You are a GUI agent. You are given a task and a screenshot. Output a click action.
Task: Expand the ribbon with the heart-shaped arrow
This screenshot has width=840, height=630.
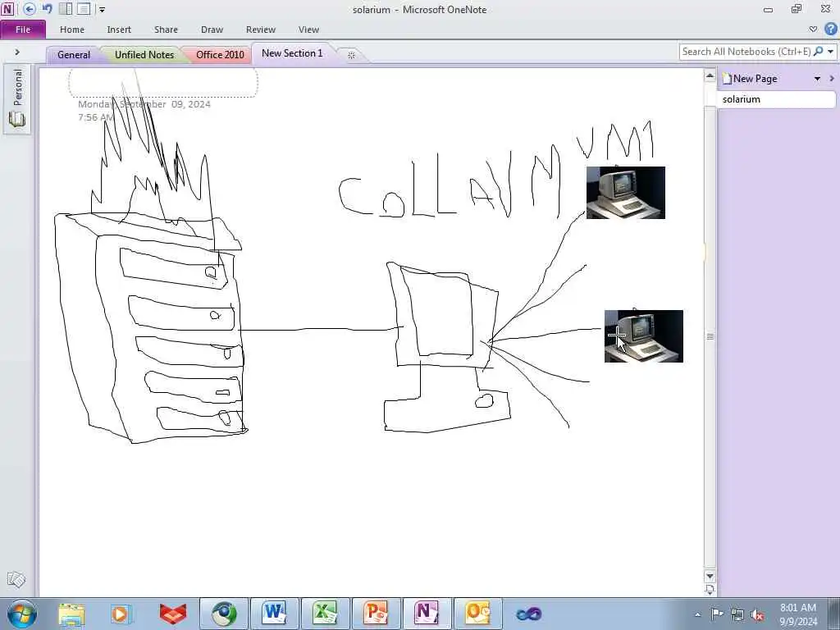[813, 29]
